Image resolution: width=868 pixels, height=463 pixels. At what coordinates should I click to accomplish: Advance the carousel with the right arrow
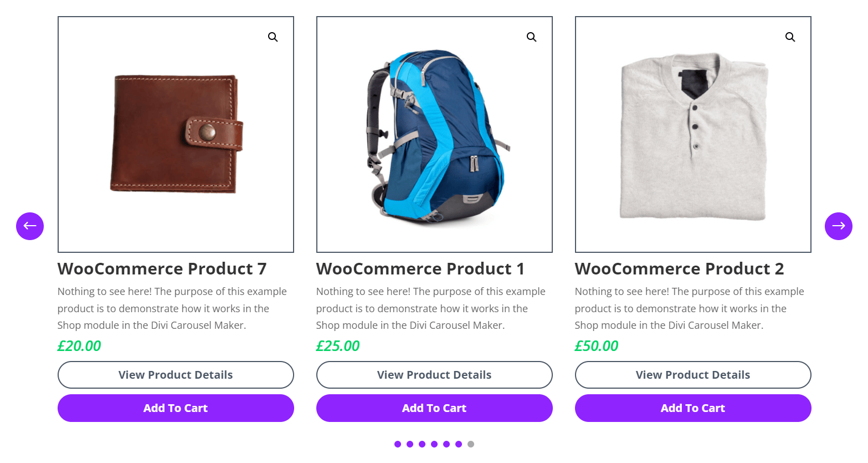point(839,226)
